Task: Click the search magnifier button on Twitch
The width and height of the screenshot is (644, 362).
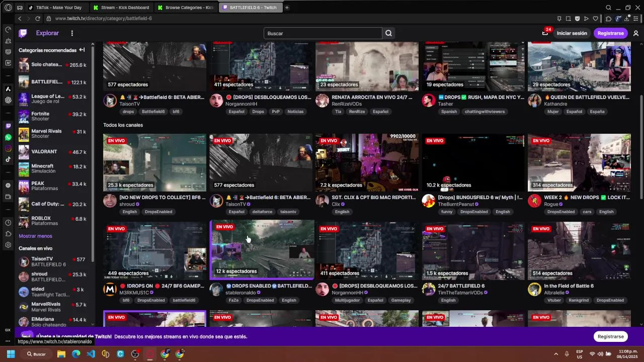Action: pyautogui.click(x=388, y=33)
